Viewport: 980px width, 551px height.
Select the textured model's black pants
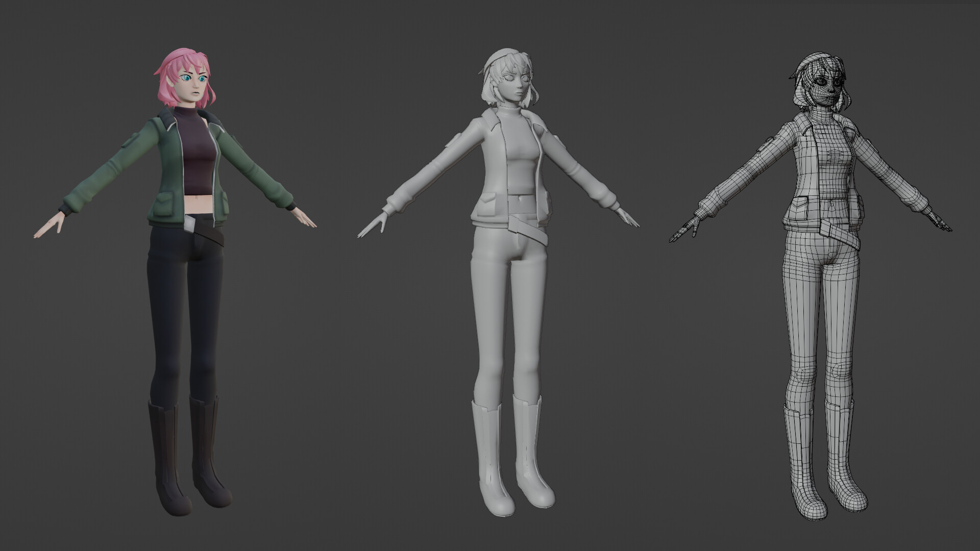[x=174, y=306]
